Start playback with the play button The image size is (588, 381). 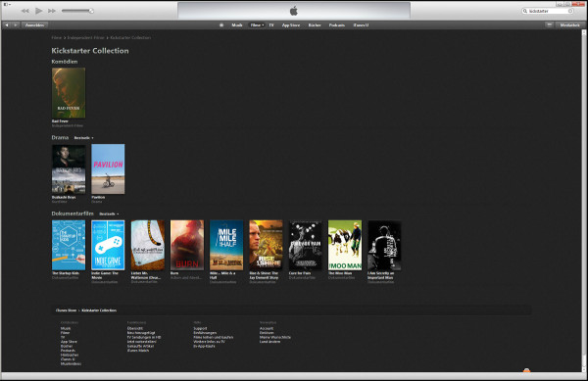38,11
